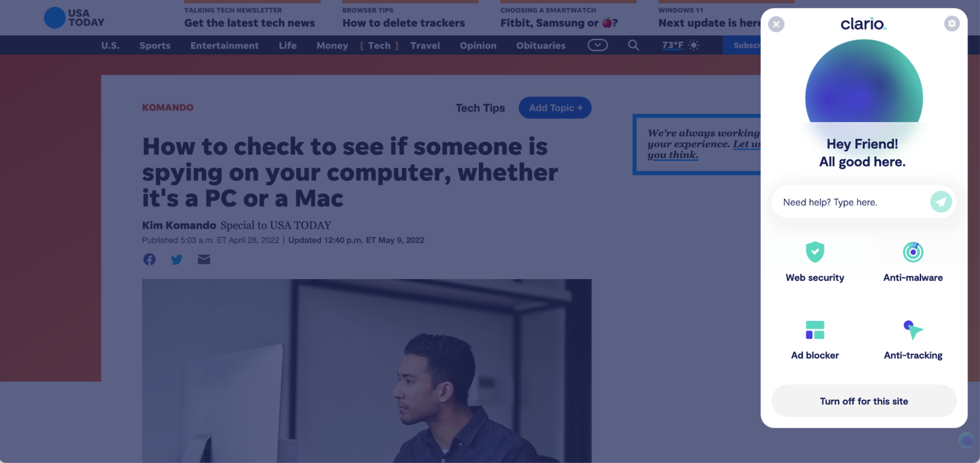The image size is (980, 463).
Task: Open the Opinion section
Action: pyautogui.click(x=478, y=46)
